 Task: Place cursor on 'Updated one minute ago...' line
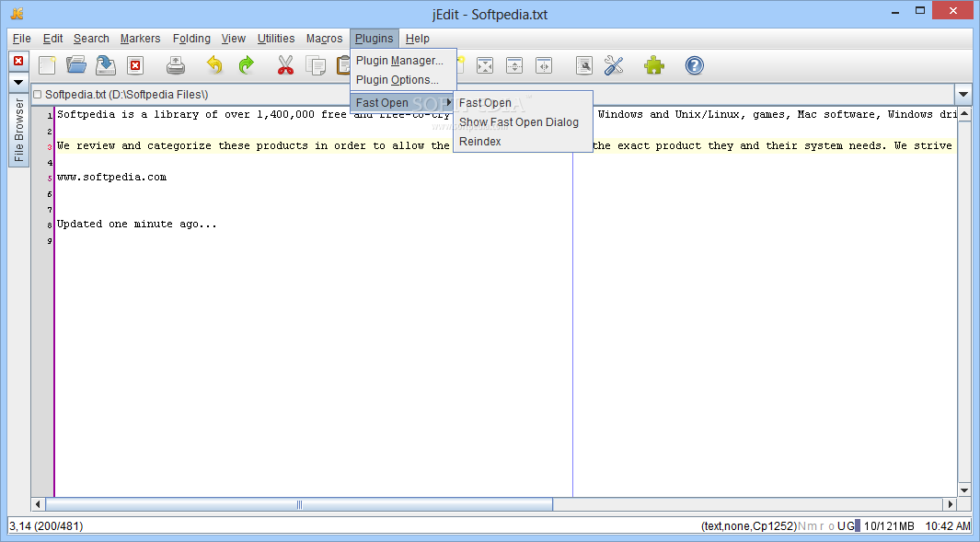[137, 224]
